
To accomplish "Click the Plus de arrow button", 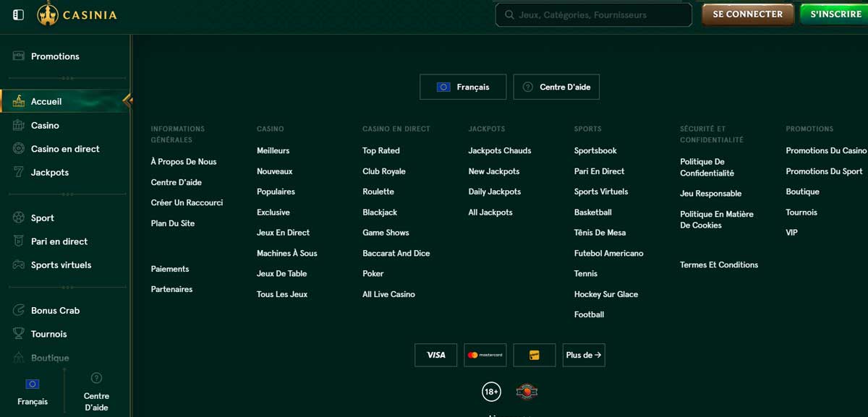I will [584, 355].
